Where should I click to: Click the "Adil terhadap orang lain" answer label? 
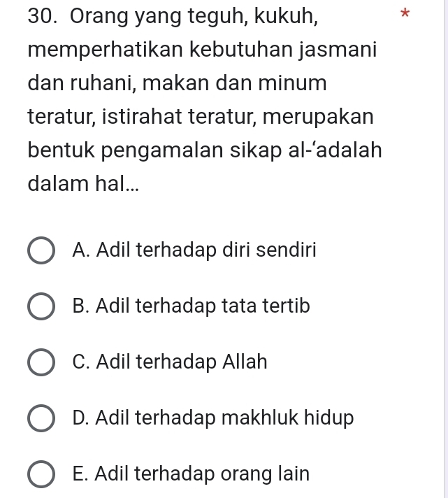point(191,474)
